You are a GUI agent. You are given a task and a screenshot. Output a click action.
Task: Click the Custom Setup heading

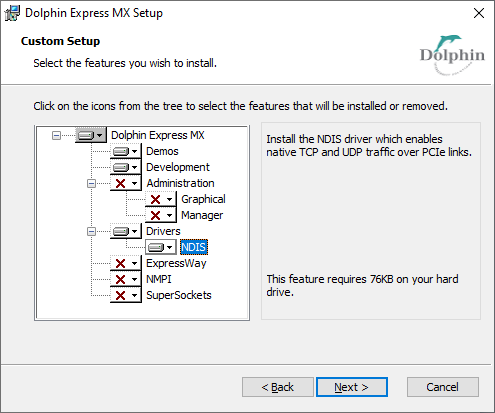tap(60, 41)
